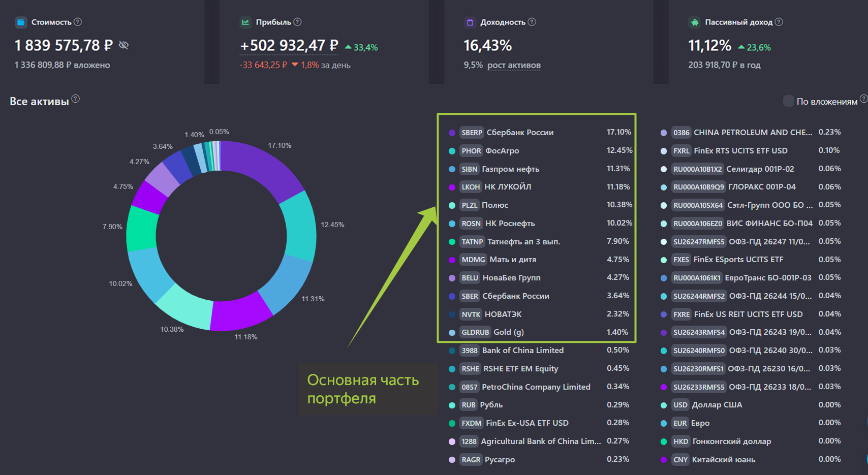868x475 pixels.
Task: Click the purple Доходность calendar icon
Action: coord(470,22)
